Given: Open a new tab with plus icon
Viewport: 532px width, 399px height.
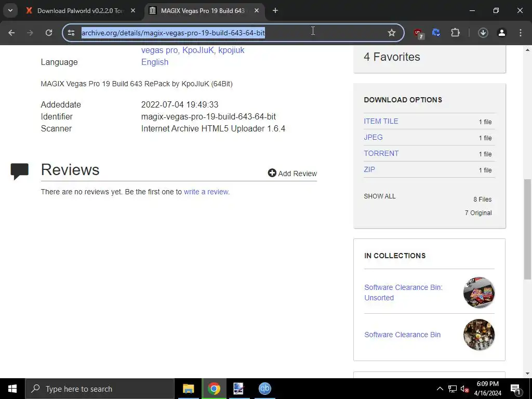Looking at the screenshot, I should click(275, 10).
